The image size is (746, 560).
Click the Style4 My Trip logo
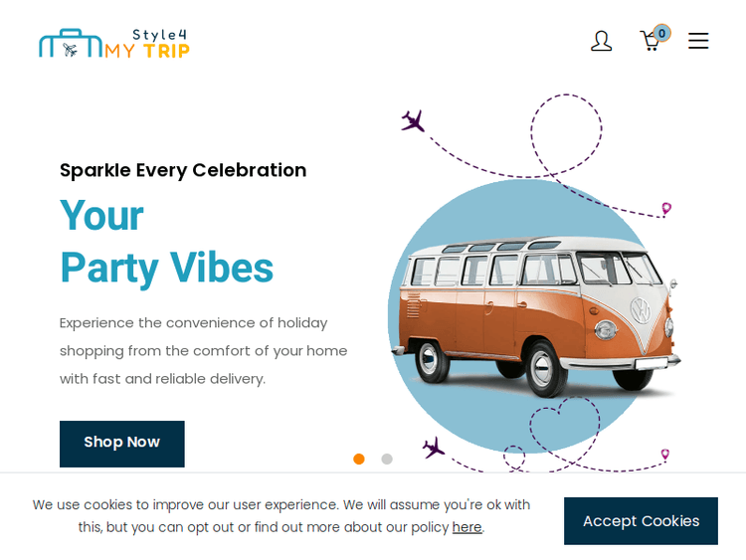point(113,43)
